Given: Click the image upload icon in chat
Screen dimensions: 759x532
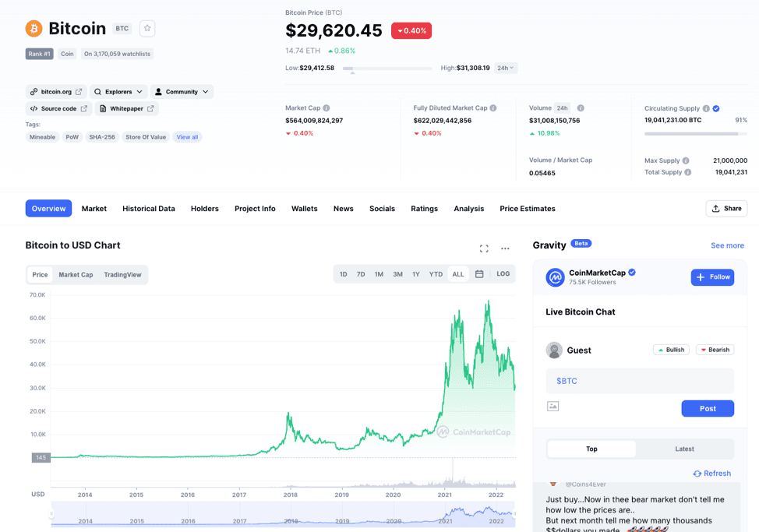Looking at the screenshot, I should (553, 407).
